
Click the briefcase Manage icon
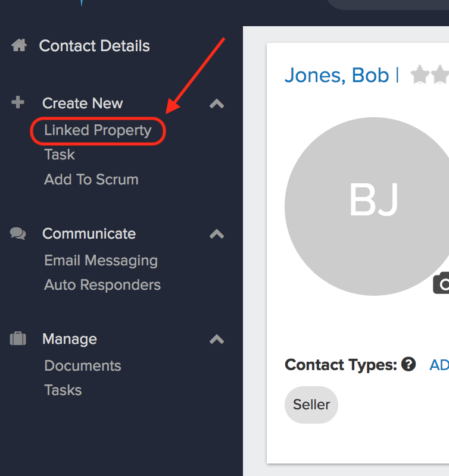pos(18,339)
